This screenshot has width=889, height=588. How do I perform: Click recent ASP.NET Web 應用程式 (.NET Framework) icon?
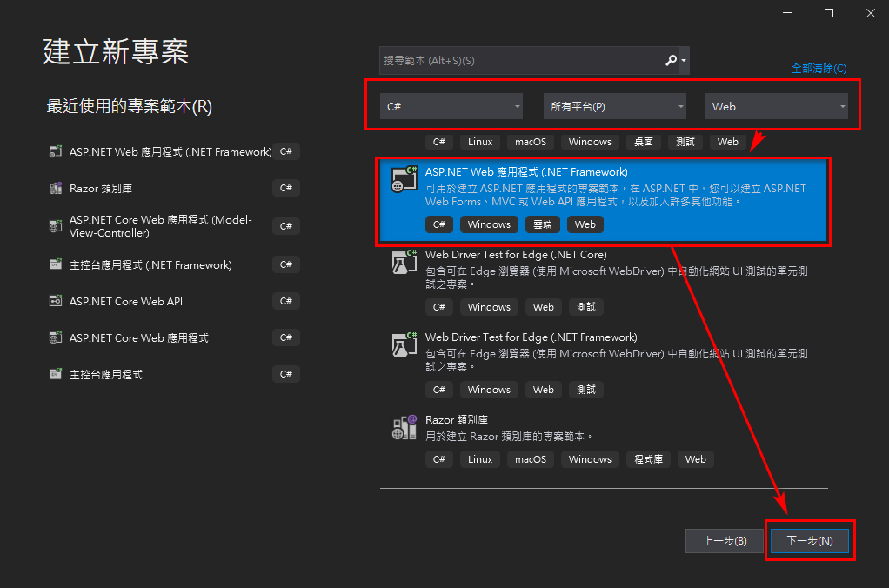pyautogui.click(x=56, y=151)
